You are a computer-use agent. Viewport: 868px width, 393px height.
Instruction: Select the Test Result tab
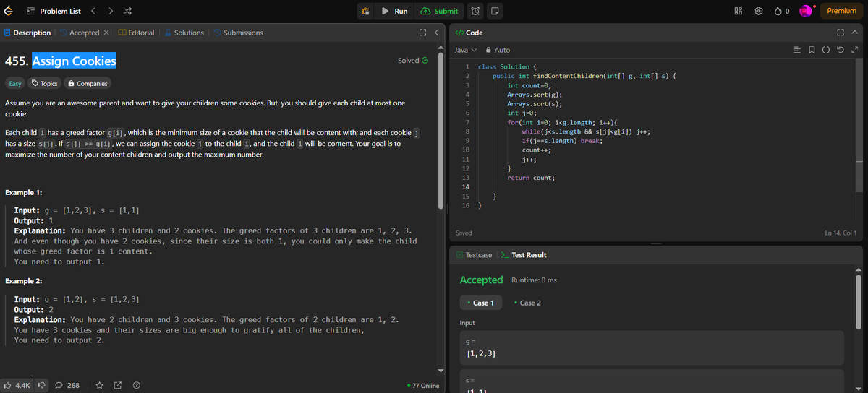point(524,255)
